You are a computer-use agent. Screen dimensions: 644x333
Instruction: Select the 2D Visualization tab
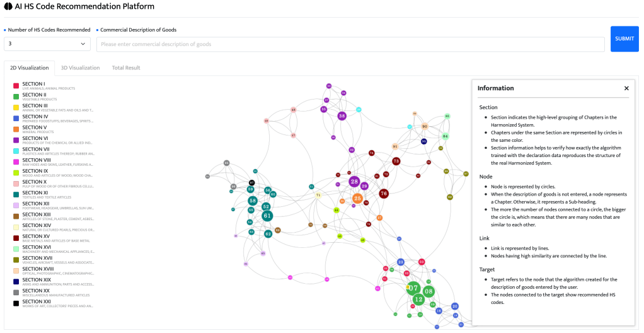click(30, 67)
